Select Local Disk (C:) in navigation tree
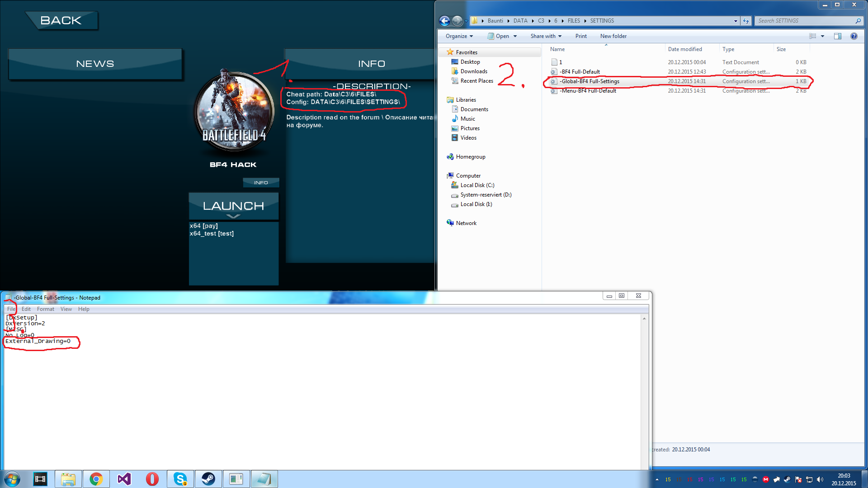The height and width of the screenshot is (488, 868). pyautogui.click(x=477, y=185)
